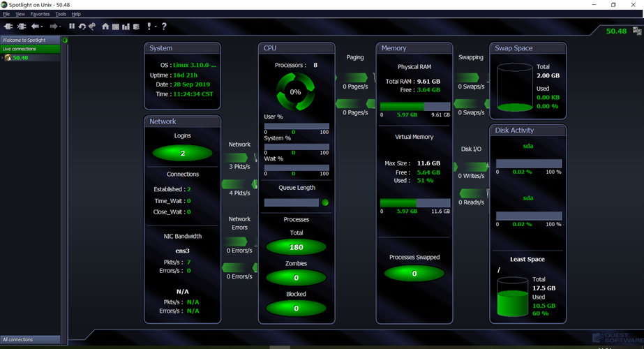Open the Tools menu
Image resolution: width=644 pixels, height=349 pixels.
[61, 14]
